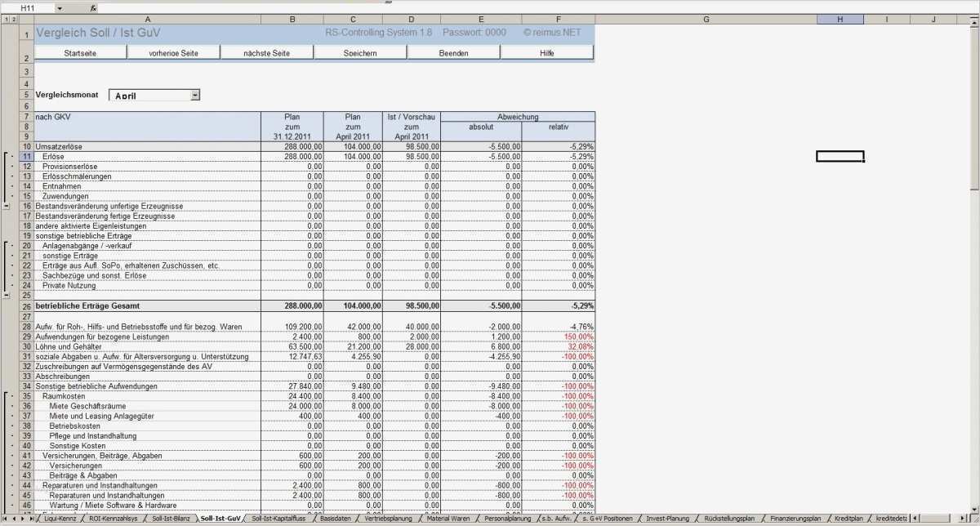Click outline level 1 button
This screenshot has width=980, height=526.
[7, 18]
